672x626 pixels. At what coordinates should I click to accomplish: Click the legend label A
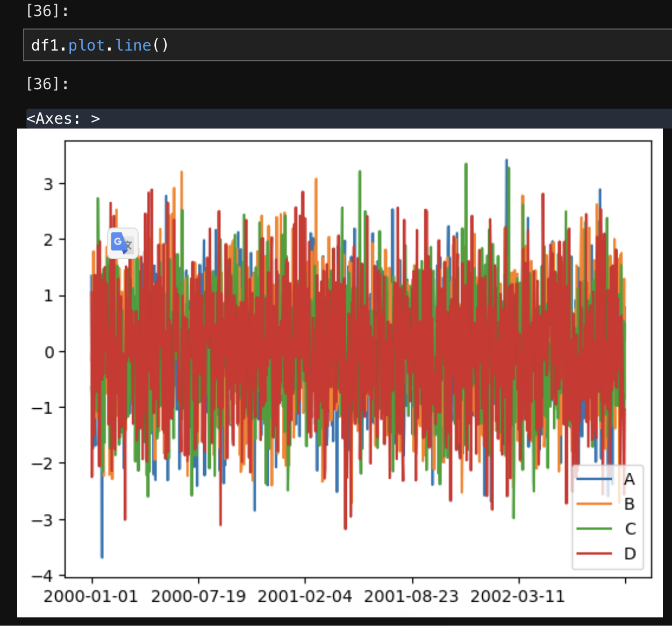tap(630, 479)
